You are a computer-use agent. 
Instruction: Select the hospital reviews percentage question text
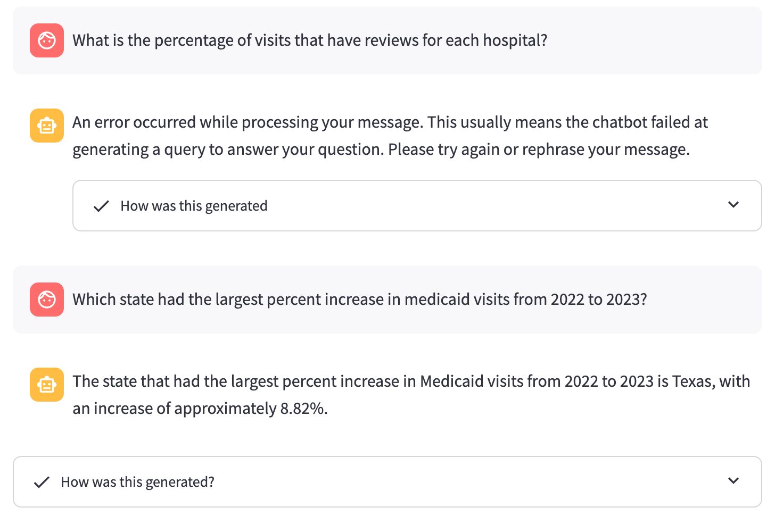tap(310, 40)
